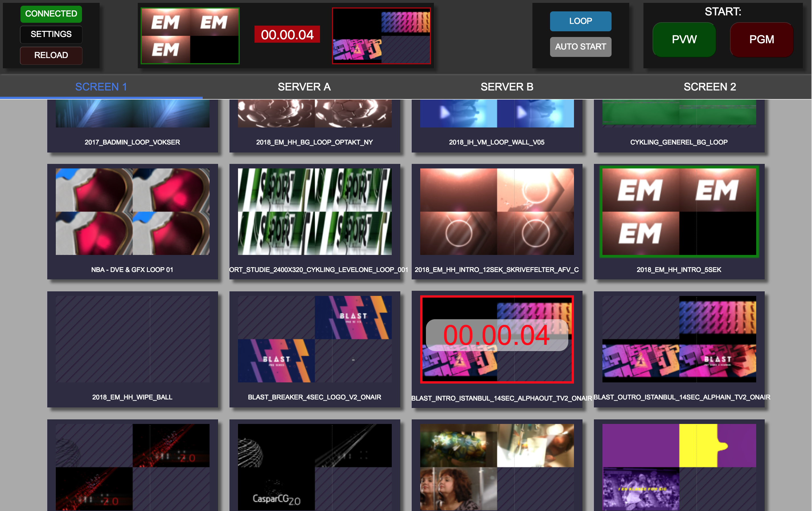Check the CONNECTED status indicator
Screen dimensions: 812x511
(51, 14)
